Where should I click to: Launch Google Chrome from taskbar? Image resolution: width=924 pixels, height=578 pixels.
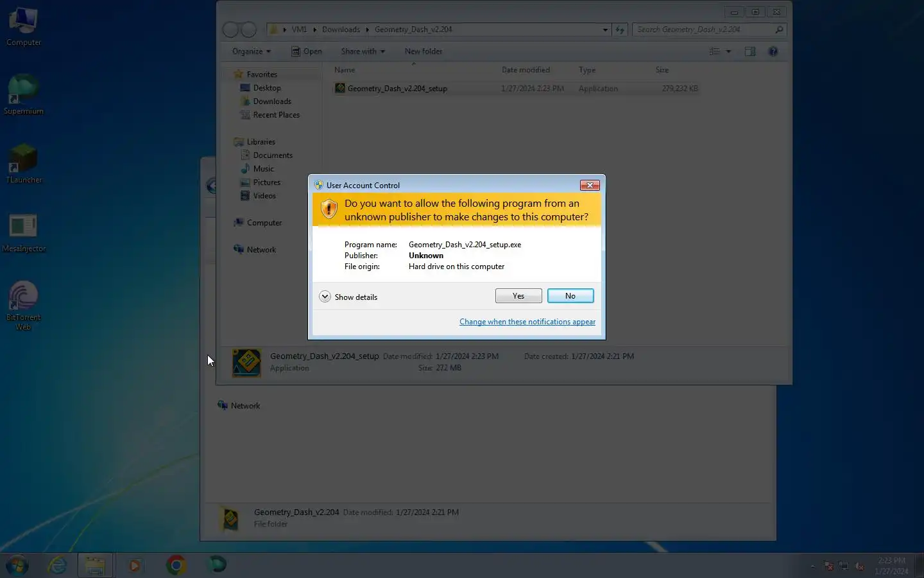176,565
